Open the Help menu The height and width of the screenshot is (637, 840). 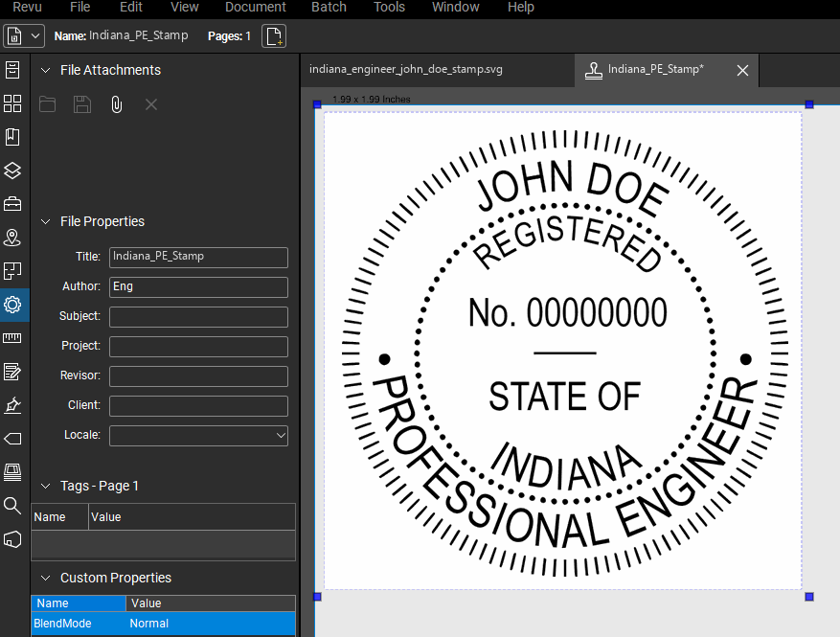[521, 7]
